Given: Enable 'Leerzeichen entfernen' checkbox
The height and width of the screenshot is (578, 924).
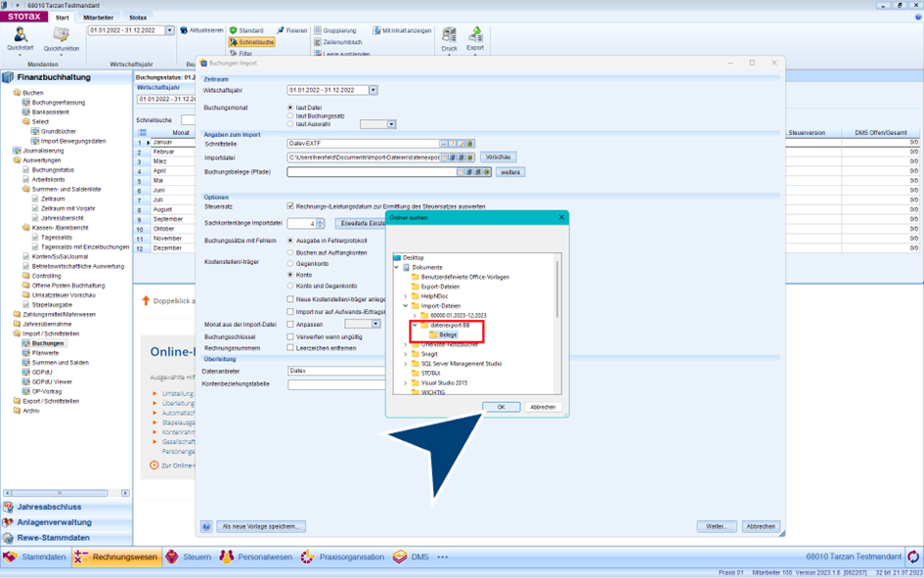Looking at the screenshot, I should coord(290,348).
